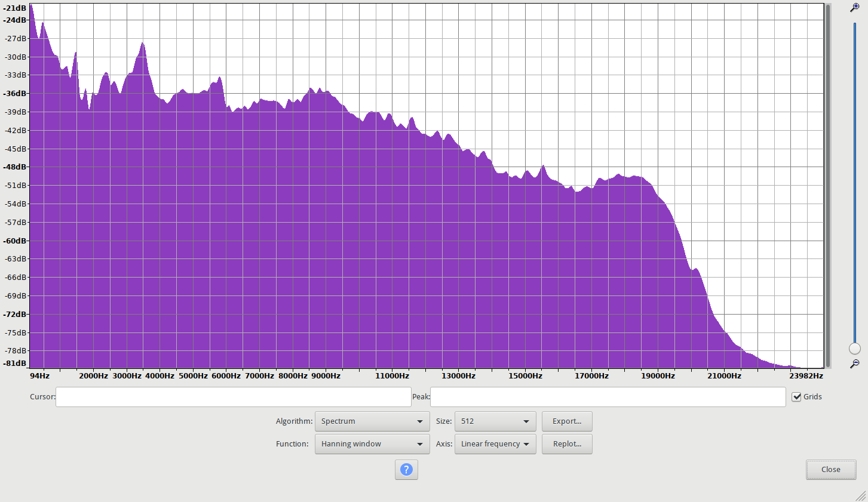The width and height of the screenshot is (868, 502).
Task: Click the vertical zoom slider handle
Action: tap(855, 349)
